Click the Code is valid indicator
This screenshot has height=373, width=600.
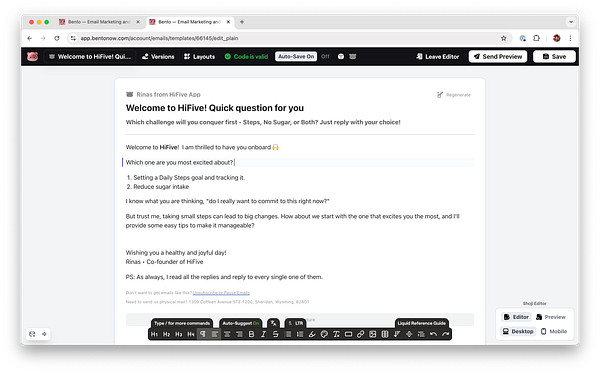pyautogui.click(x=246, y=57)
